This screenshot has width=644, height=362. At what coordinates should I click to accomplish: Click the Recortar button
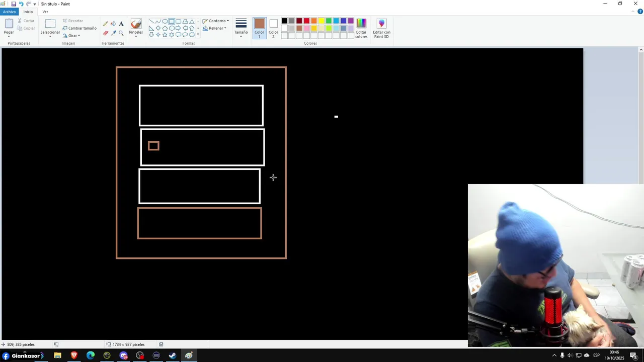[x=73, y=21]
